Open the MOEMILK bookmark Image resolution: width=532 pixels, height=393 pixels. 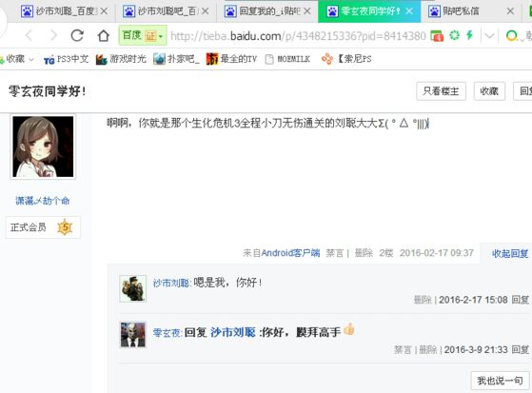point(287,59)
